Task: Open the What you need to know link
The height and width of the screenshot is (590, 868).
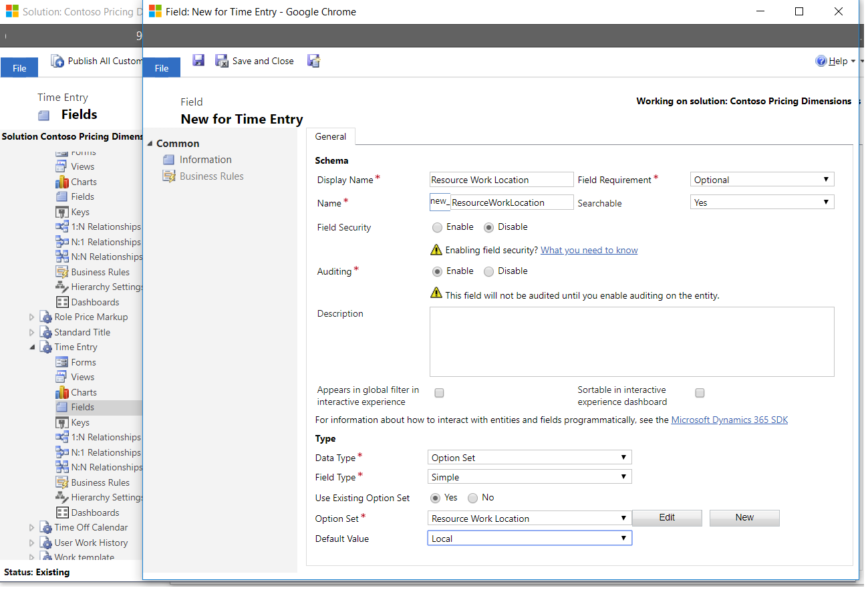Action: pos(588,250)
